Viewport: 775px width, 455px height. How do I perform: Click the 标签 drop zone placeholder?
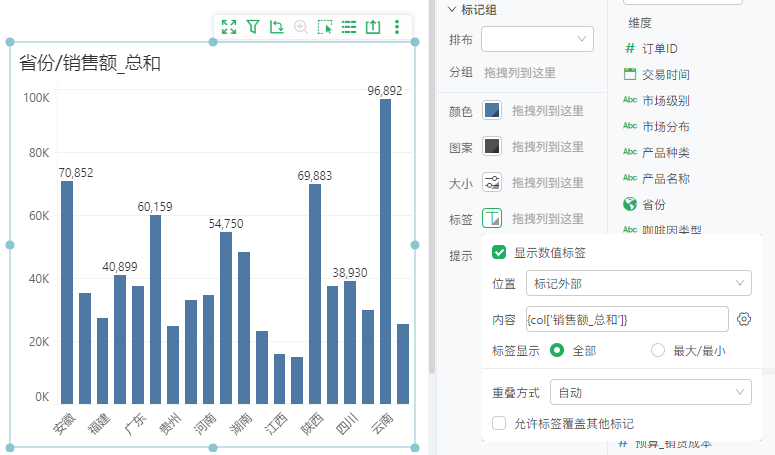tap(548, 219)
